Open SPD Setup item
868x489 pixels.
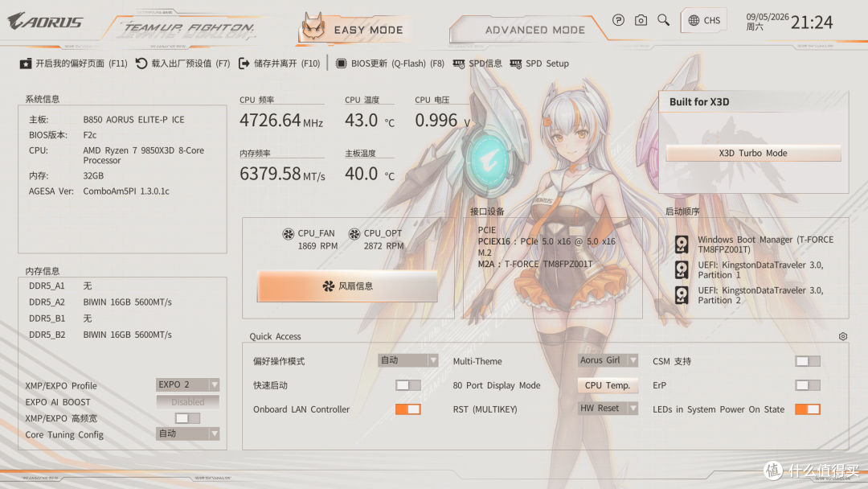539,64
